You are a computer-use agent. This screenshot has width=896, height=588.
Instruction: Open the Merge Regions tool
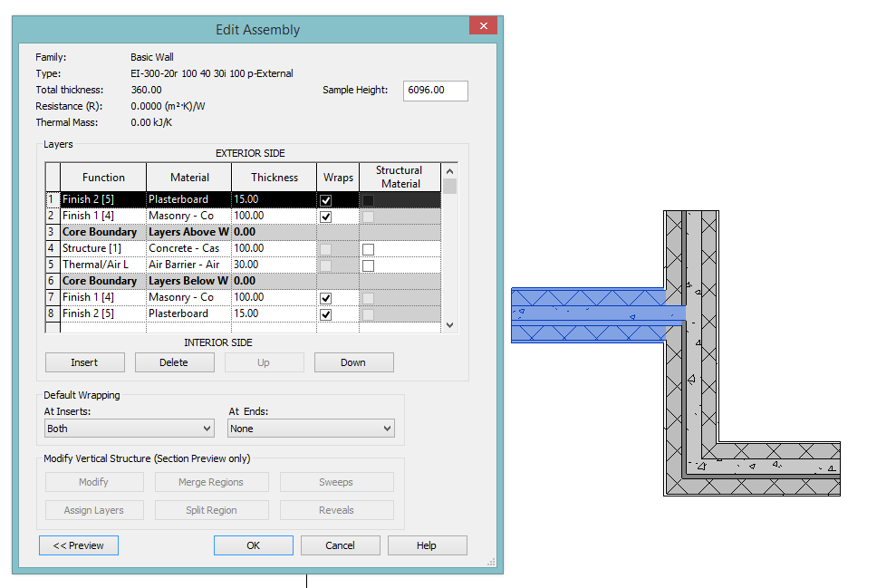(x=211, y=481)
